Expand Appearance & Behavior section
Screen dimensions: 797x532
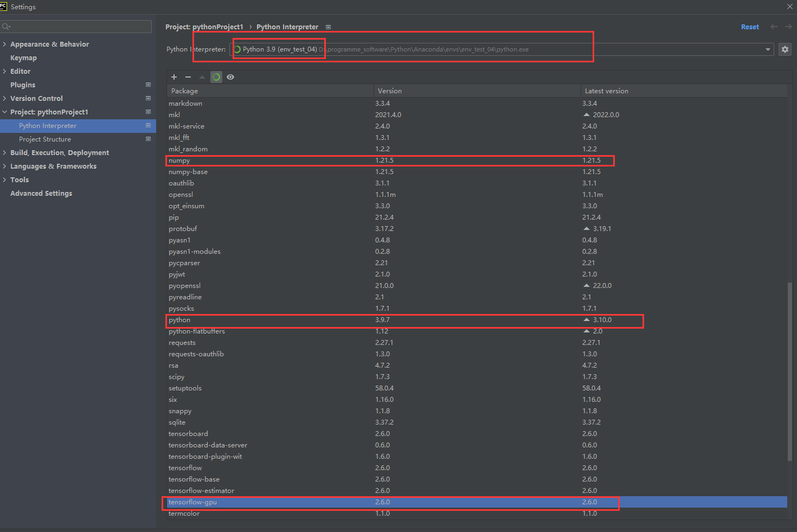(x=4, y=44)
